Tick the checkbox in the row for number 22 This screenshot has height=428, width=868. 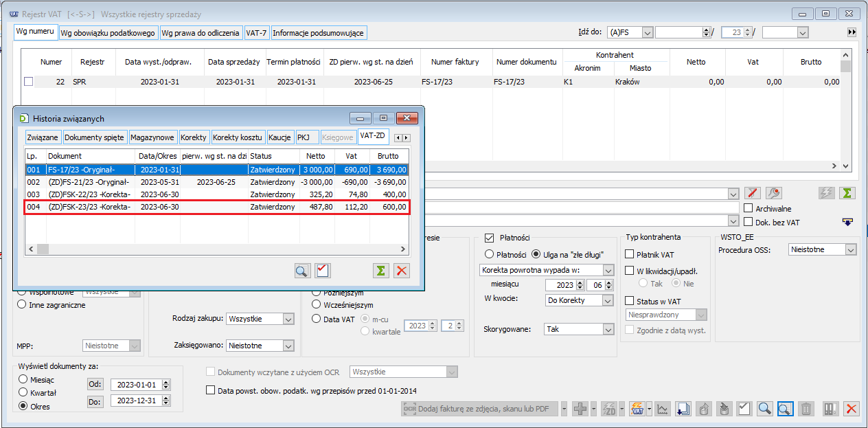28,81
